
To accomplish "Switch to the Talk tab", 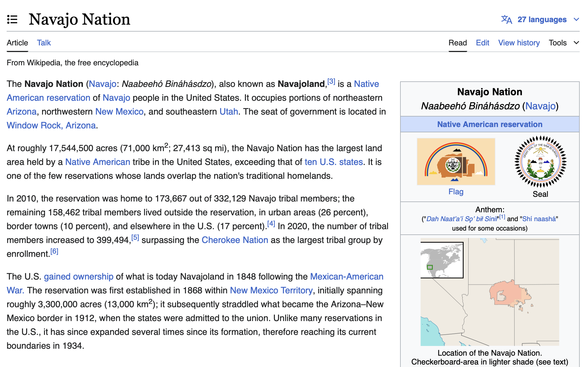I will coord(44,43).
